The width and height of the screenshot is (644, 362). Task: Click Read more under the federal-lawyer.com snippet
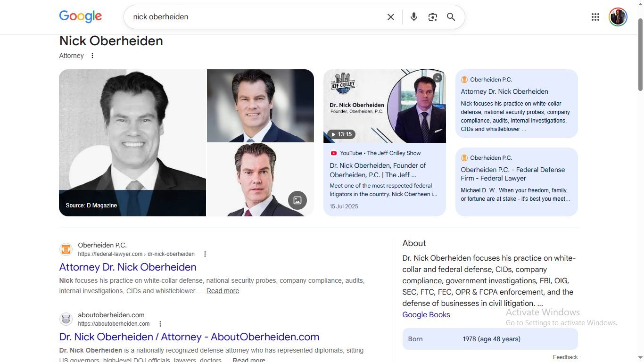(x=223, y=291)
